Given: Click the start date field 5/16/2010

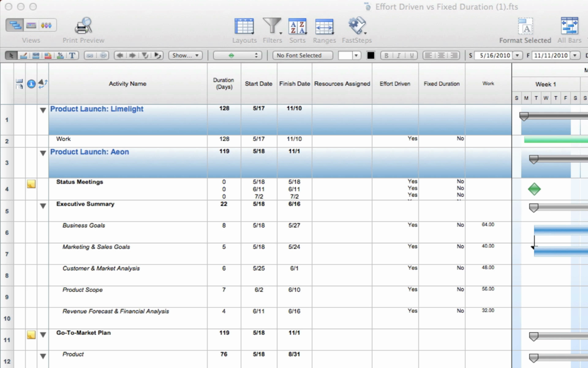Looking at the screenshot, I should (x=495, y=56).
